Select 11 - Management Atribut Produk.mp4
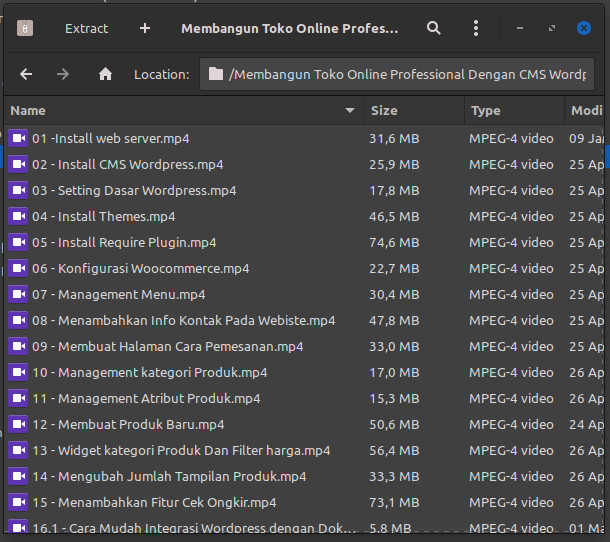610x542 pixels. point(146,398)
